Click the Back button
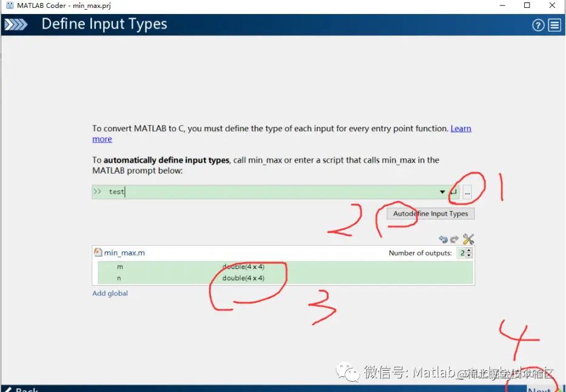Viewport: 566px width, 392px height. pos(21,389)
